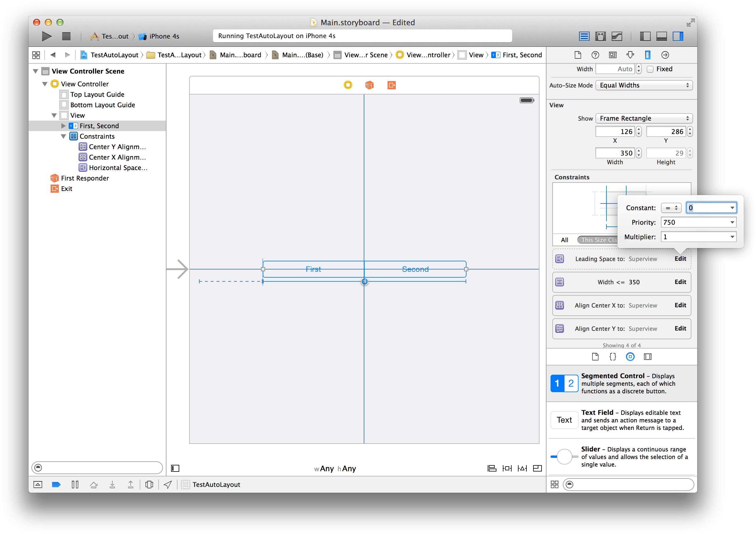Switch to the Connections inspector
This screenshot has width=756, height=534.
pyautogui.click(x=665, y=55)
